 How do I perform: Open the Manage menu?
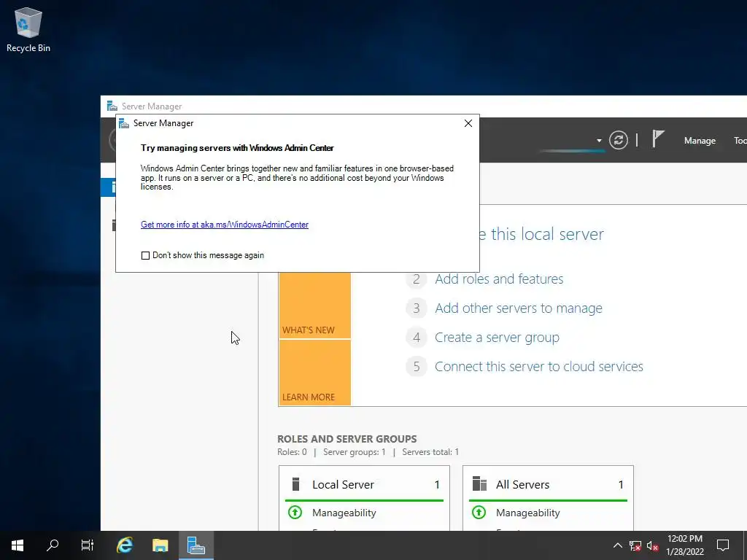(700, 141)
